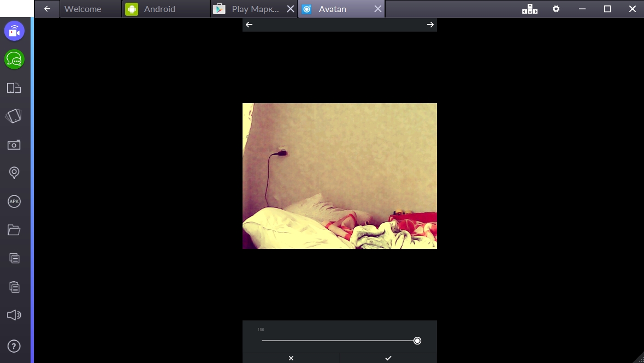This screenshot has width=644, height=363.
Task: Click the intensity slider handle at 100
Action: 417,341
